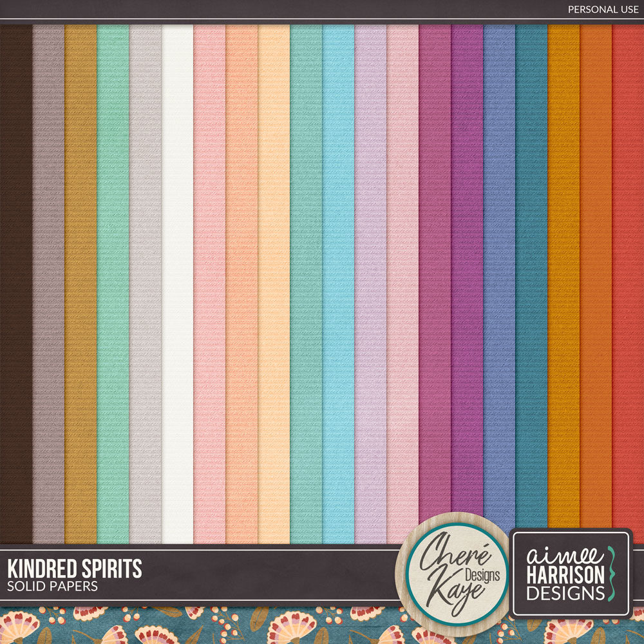Choose orange strip next to red paper
644x644 pixels.
tap(596, 277)
